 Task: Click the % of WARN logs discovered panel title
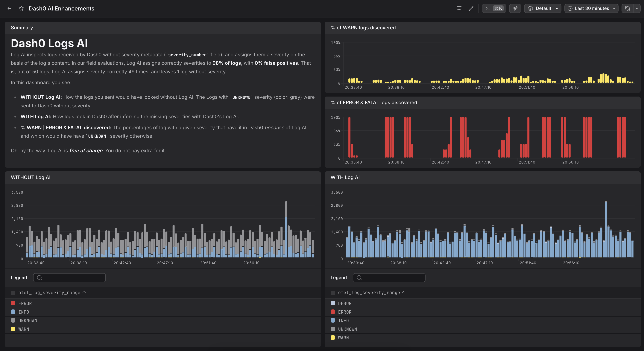[363, 28]
